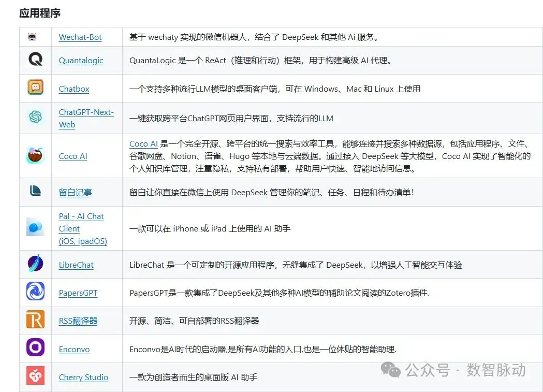Viewport: 543px width, 392px height.
Task: Click text 'Enconvo是AI时代的启动器'
Action: click(x=178, y=350)
